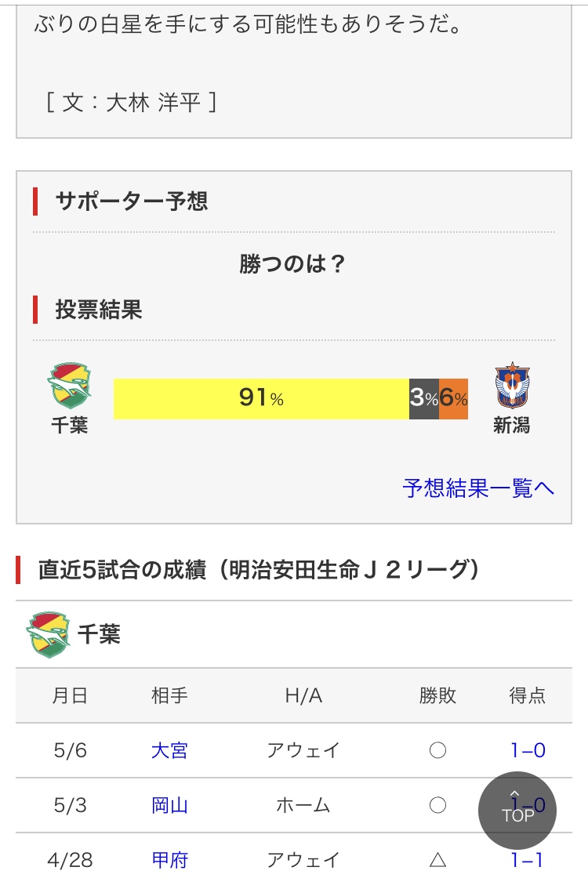Open the 1-1 score for 4/28
The width and height of the screenshot is (588, 878).
pos(526,859)
